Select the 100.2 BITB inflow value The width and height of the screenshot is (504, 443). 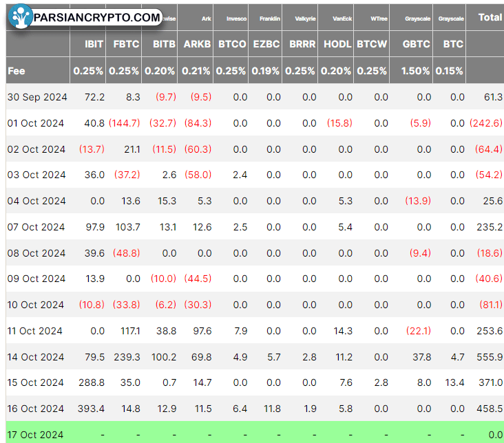(164, 357)
